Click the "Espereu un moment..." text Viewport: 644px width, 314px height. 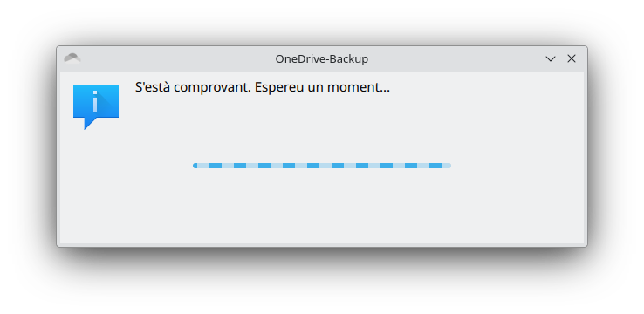(322, 87)
